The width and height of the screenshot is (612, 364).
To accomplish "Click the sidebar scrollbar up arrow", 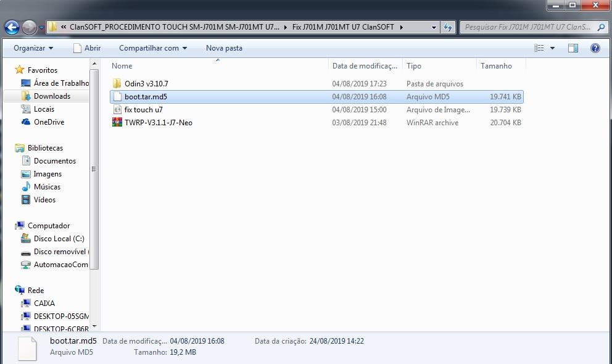I will [x=94, y=63].
